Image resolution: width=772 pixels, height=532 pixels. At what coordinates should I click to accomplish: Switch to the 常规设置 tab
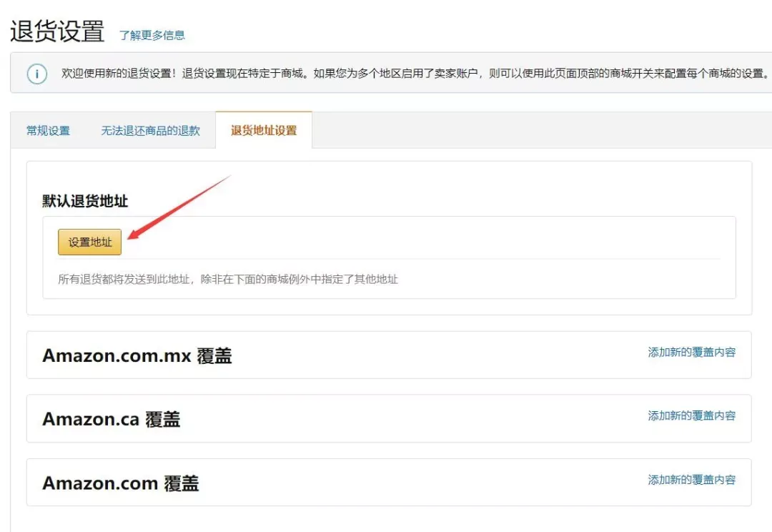[49, 131]
